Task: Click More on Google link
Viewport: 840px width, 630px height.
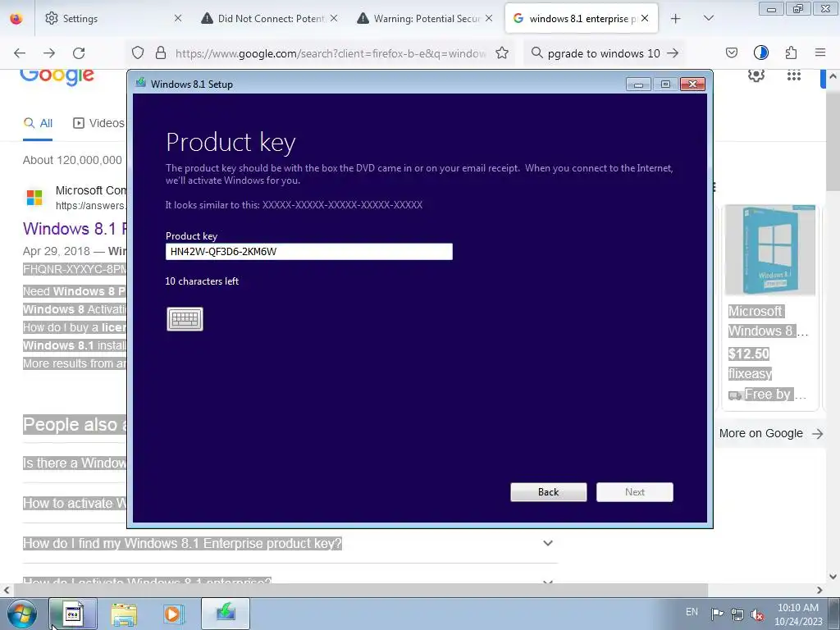Action: pos(770,433)
